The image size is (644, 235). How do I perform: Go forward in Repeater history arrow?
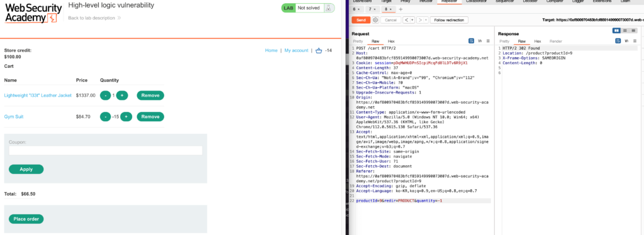tap(420, 19)
